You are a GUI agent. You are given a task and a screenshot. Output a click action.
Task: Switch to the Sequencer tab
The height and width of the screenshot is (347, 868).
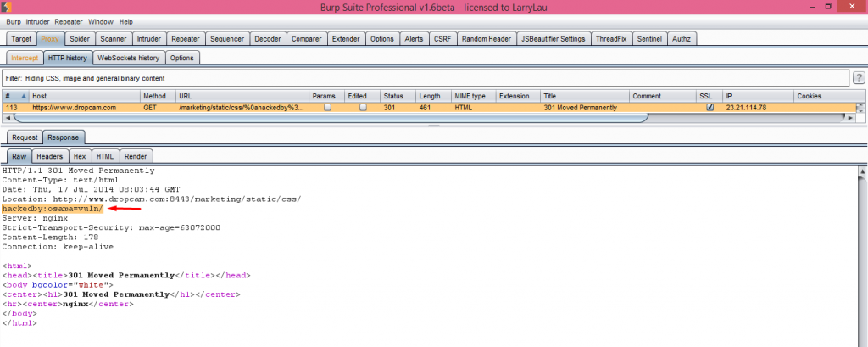pos(227,39)
